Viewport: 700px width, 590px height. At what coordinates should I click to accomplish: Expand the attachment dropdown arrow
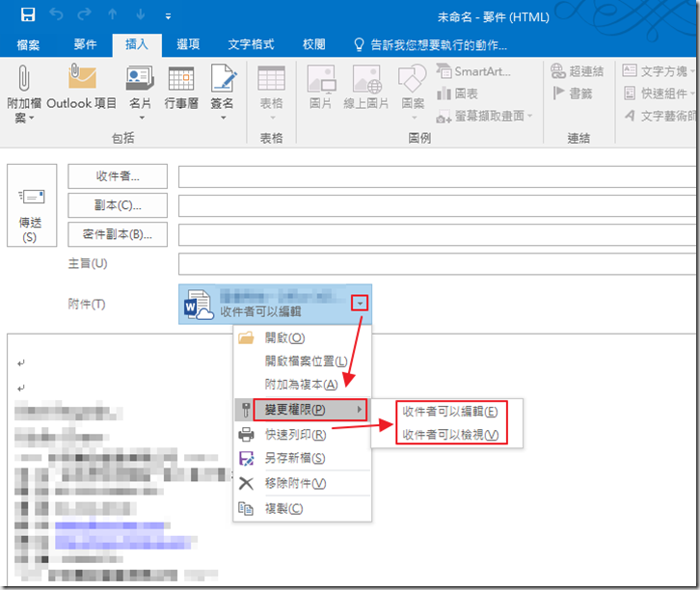click(360, 303)
